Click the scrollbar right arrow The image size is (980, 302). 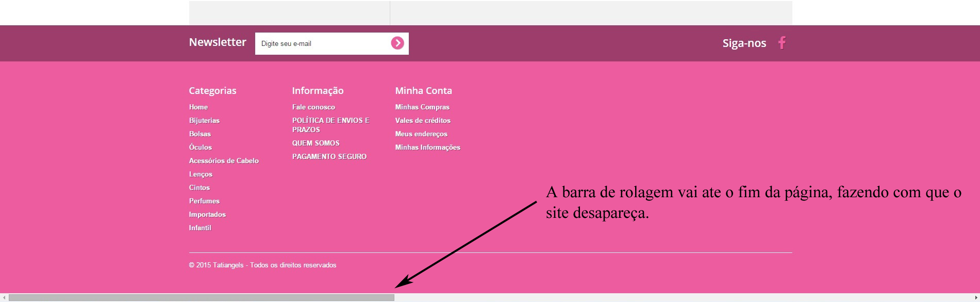[975, 297]
